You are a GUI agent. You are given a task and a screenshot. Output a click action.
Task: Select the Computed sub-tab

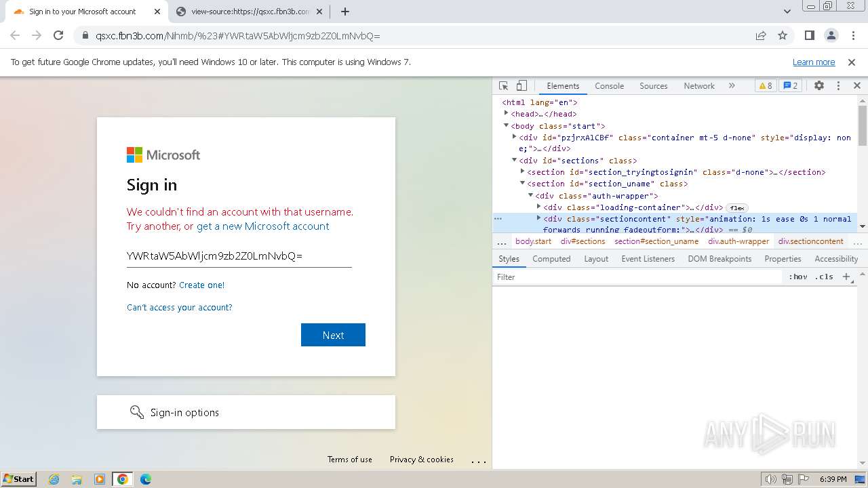[x=551, y=259]
